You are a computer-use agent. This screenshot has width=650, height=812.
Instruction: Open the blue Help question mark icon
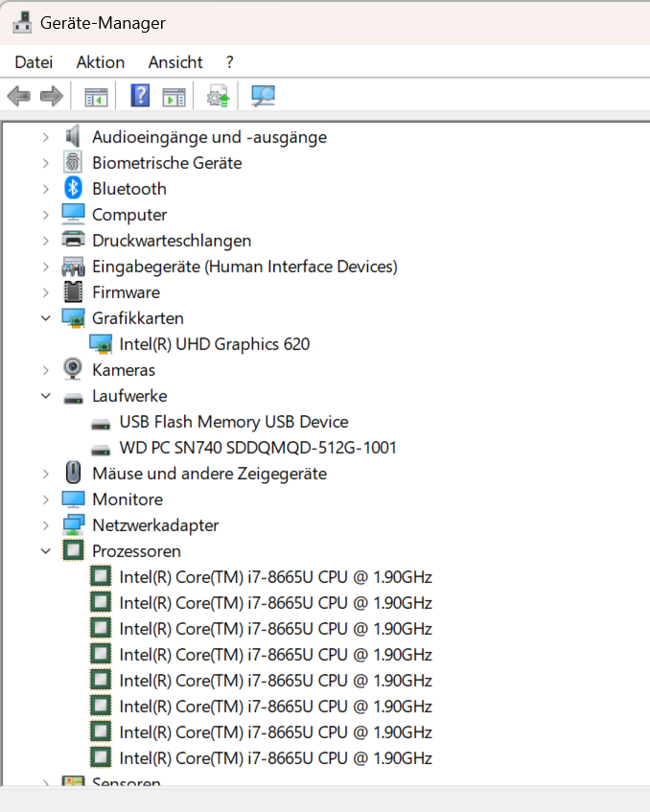(140, 96)
